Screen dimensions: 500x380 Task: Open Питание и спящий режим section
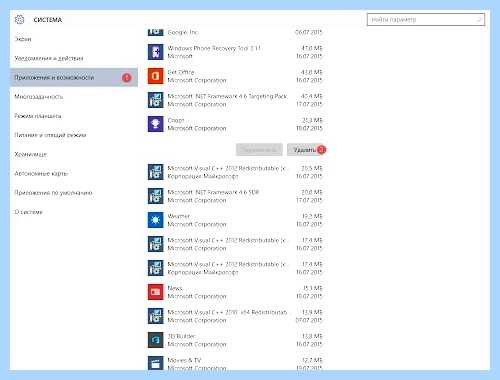50,135
